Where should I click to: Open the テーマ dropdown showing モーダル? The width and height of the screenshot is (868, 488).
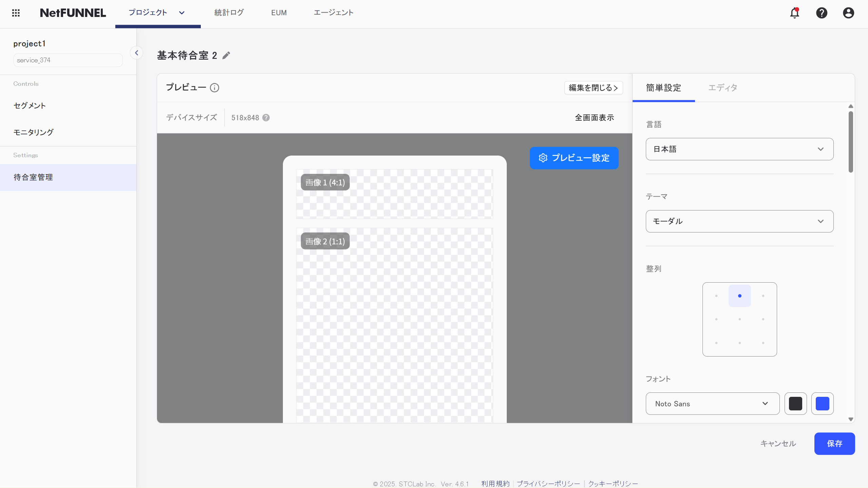739,221
